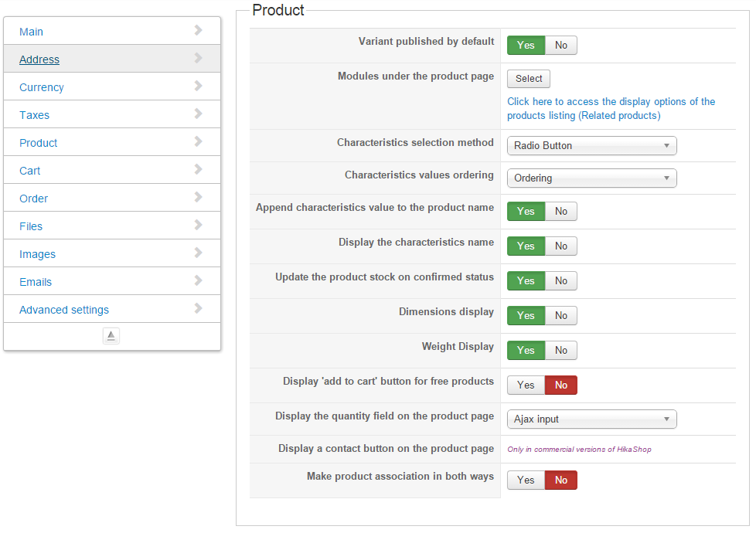Image resolution: width=756 pixels, height=533 pixels.
Task: Click the chevron arrow beside Advanced settings
Action: (x=199, y=309)
